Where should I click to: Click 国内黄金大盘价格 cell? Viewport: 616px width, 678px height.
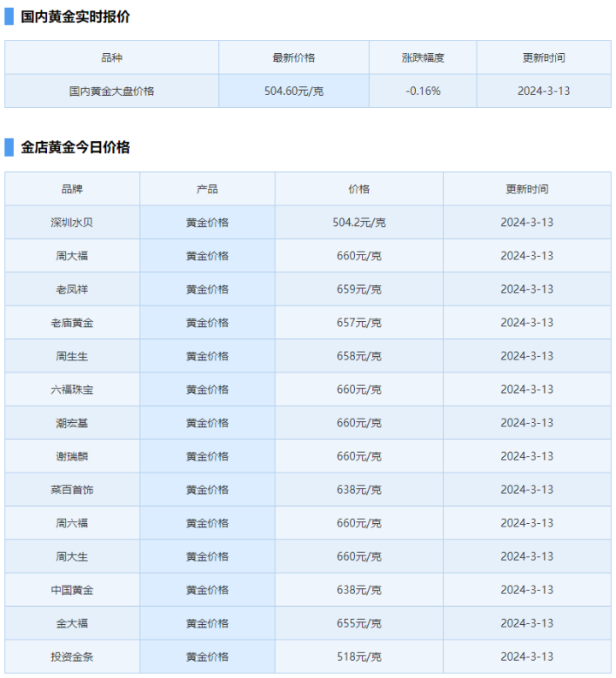(111, 92)
